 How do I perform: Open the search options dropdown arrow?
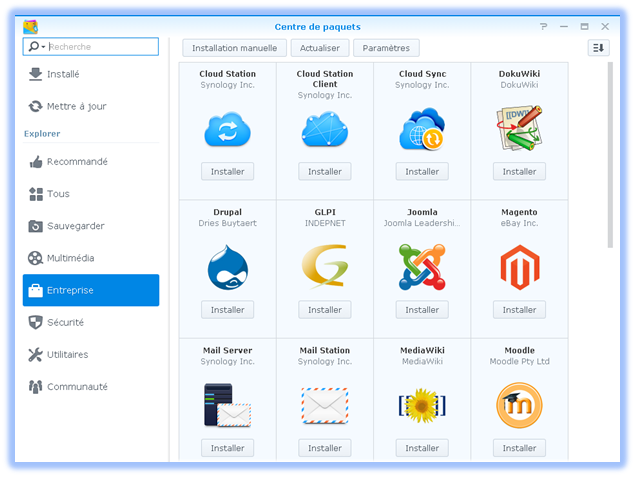click(x=43, y=47)
